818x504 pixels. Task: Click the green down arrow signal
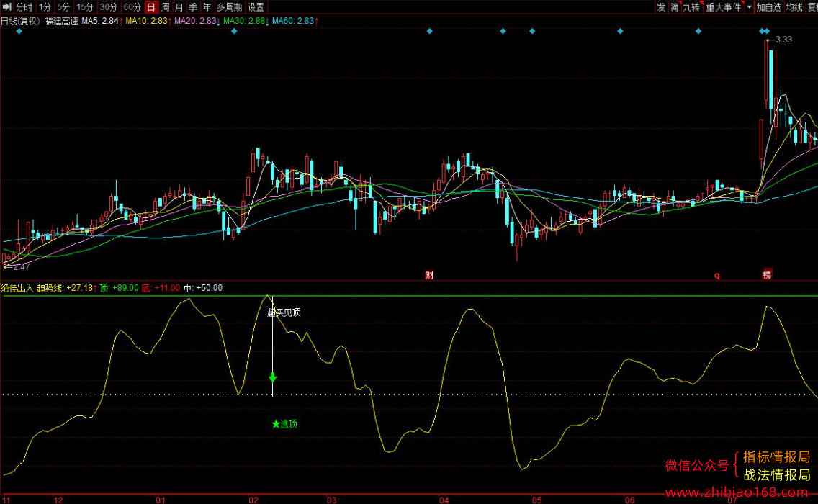[272, 377]
